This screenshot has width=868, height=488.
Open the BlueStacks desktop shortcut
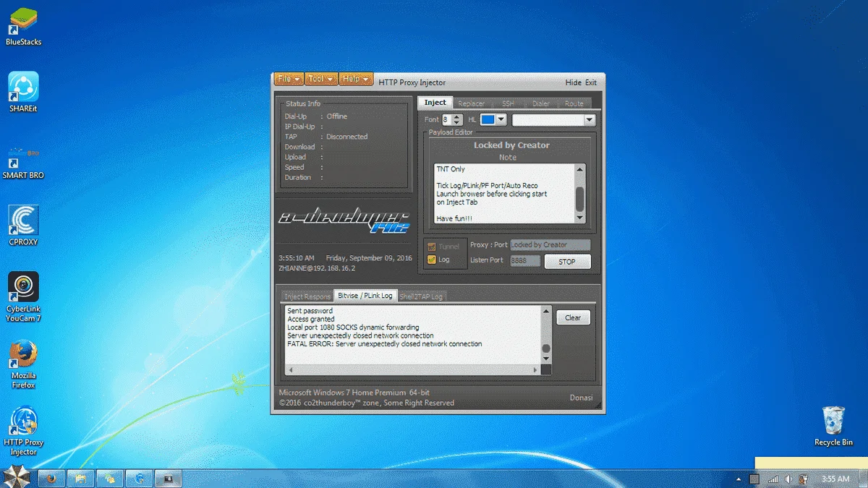point(23,25)
